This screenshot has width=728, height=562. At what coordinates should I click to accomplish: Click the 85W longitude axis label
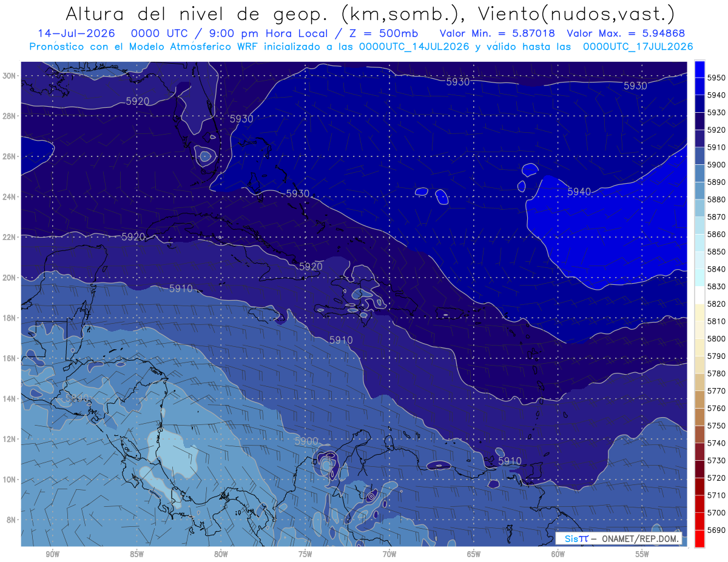pyautogui.click(x=136, y=554)
